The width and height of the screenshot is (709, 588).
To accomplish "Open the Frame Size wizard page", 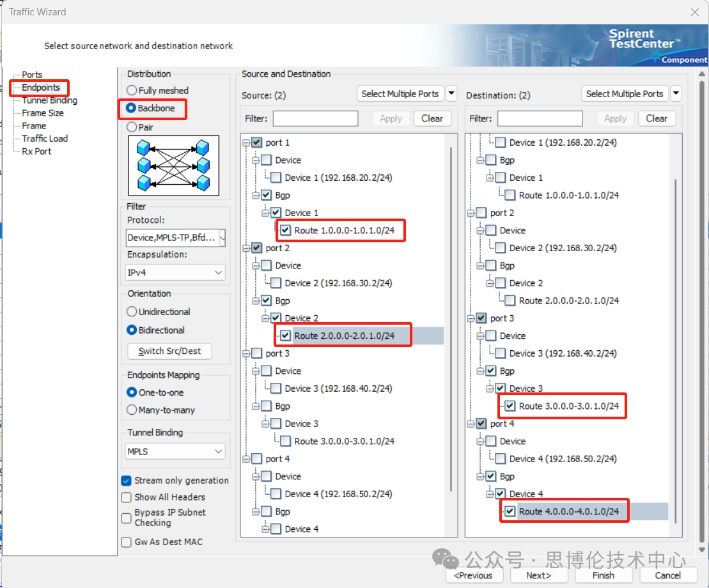I will 43,113.
